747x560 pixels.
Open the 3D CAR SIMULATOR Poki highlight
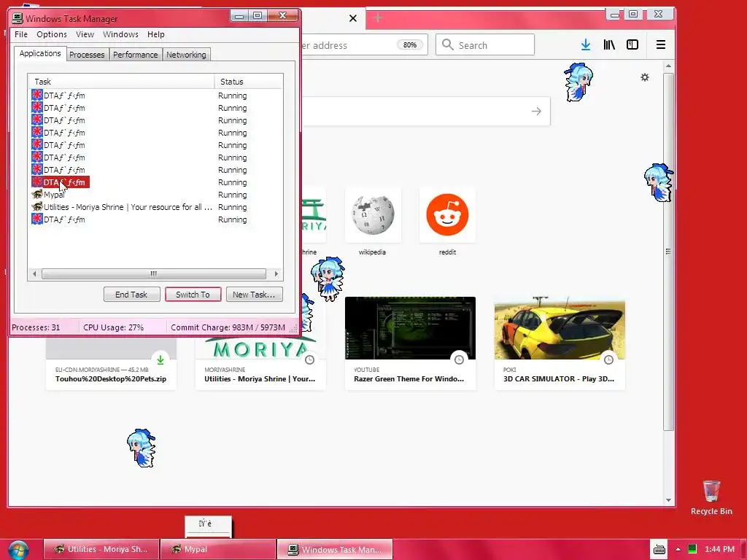coord(560,343)
